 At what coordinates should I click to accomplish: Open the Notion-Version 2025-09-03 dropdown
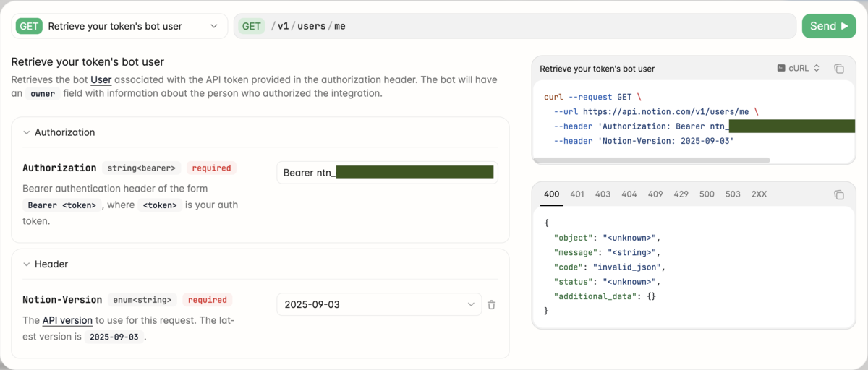click(x=379, y=304)
